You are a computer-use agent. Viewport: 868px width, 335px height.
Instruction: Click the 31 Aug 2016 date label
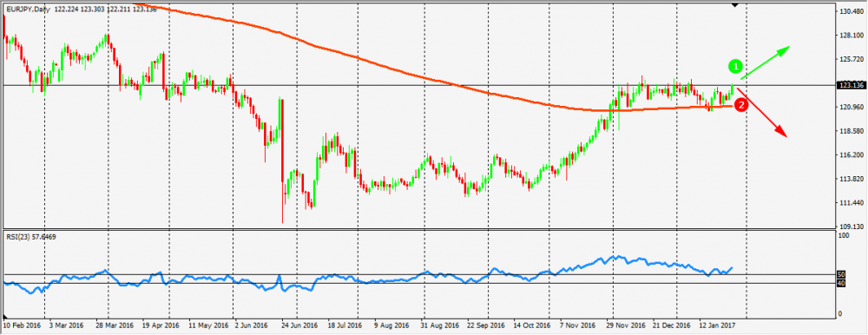tap(440, 325)
